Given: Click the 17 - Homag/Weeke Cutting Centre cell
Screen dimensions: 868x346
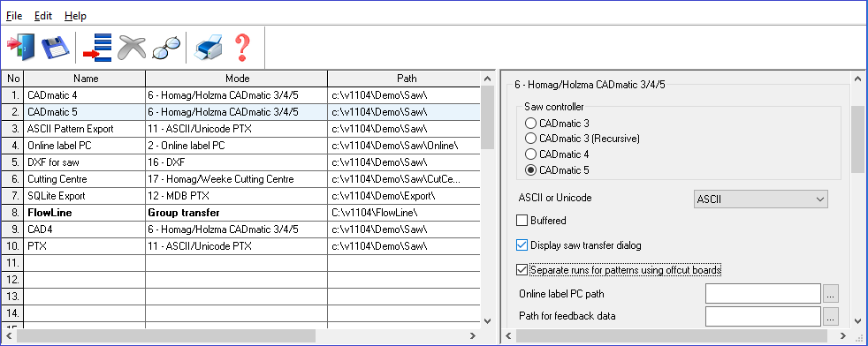Looking at the screenshot, I should click(237, 179).
